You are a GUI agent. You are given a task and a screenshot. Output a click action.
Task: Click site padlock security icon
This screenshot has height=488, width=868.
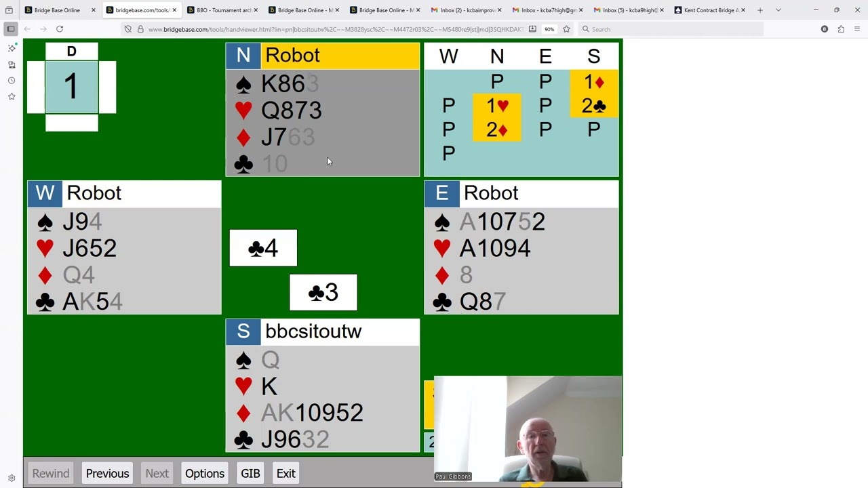coord(140,29)
